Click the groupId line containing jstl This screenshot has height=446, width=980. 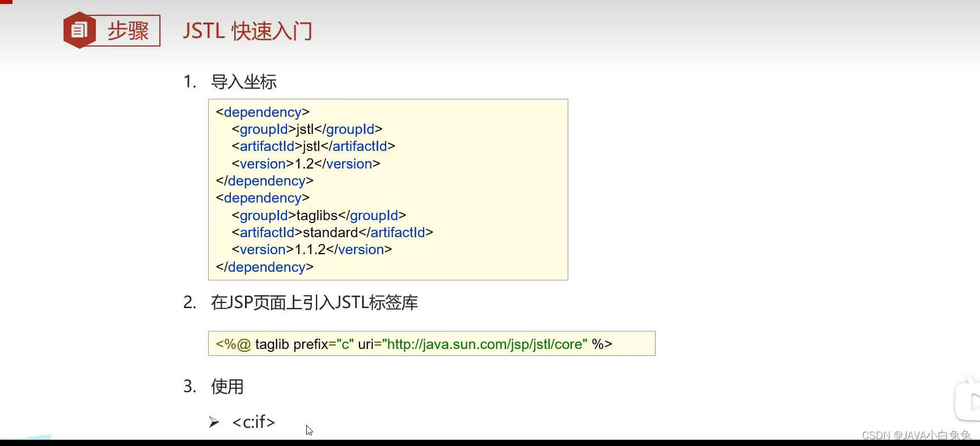coord(307,129)
